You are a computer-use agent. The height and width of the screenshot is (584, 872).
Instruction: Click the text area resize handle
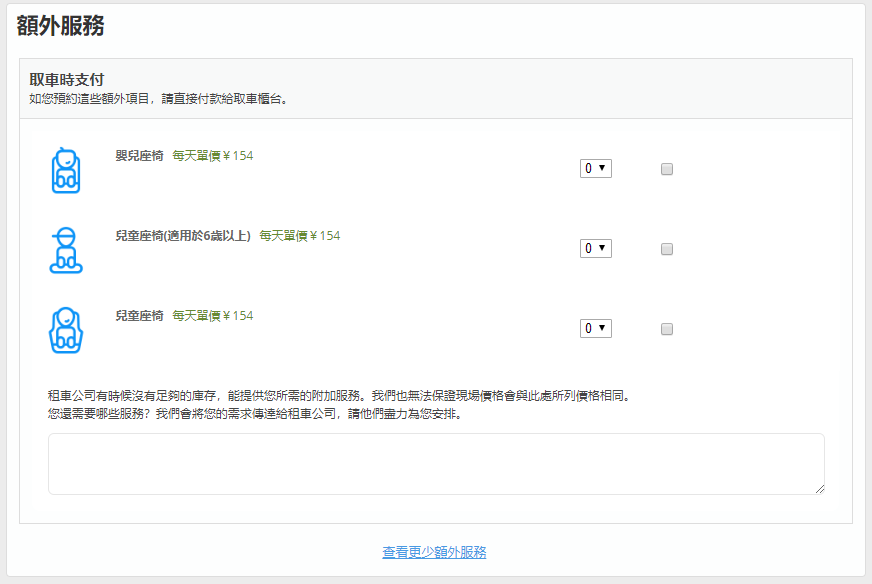coord(820,489)
